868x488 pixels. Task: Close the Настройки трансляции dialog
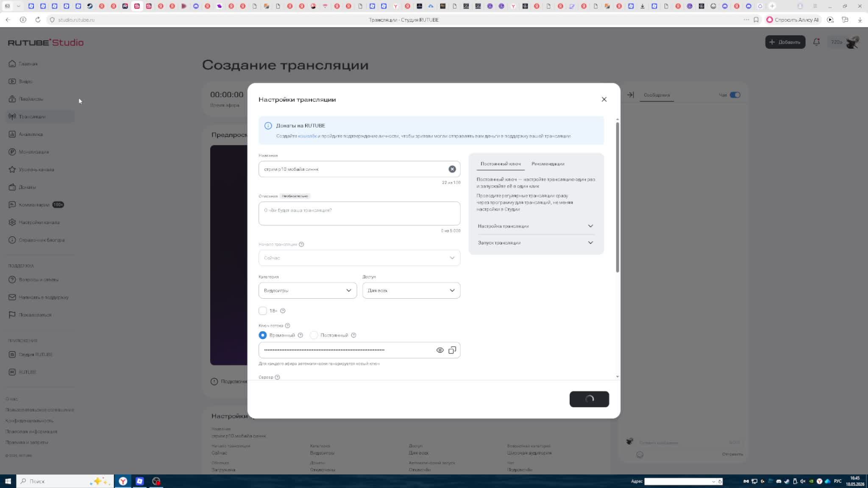(x=604, y=99)
